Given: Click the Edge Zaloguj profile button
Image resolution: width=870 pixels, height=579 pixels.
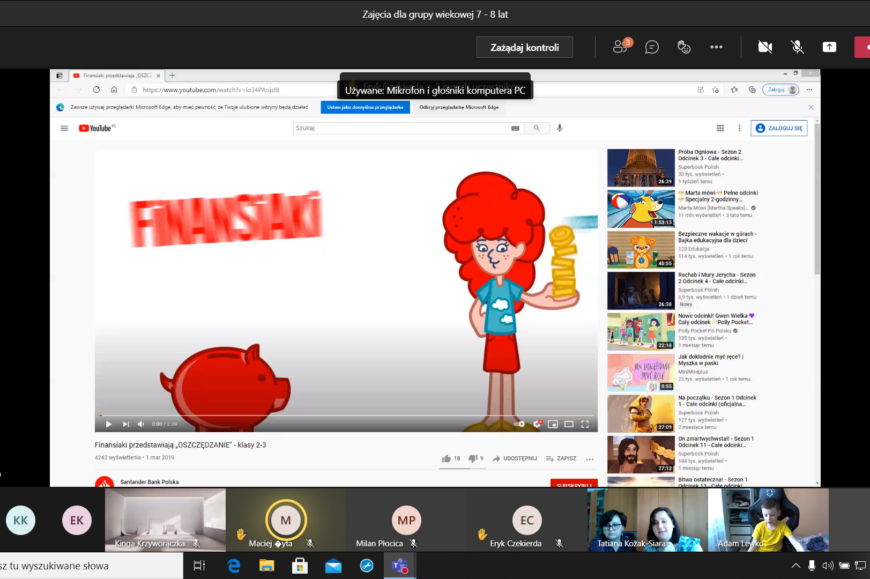Looking at the screenshot, I should 781,90.
